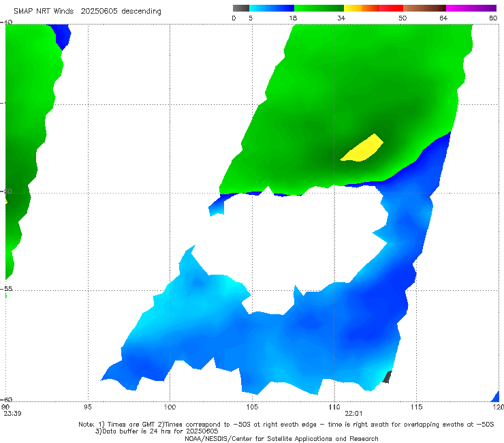
Task: Click the longitude label '110'
Action: [x=334, y=407]
